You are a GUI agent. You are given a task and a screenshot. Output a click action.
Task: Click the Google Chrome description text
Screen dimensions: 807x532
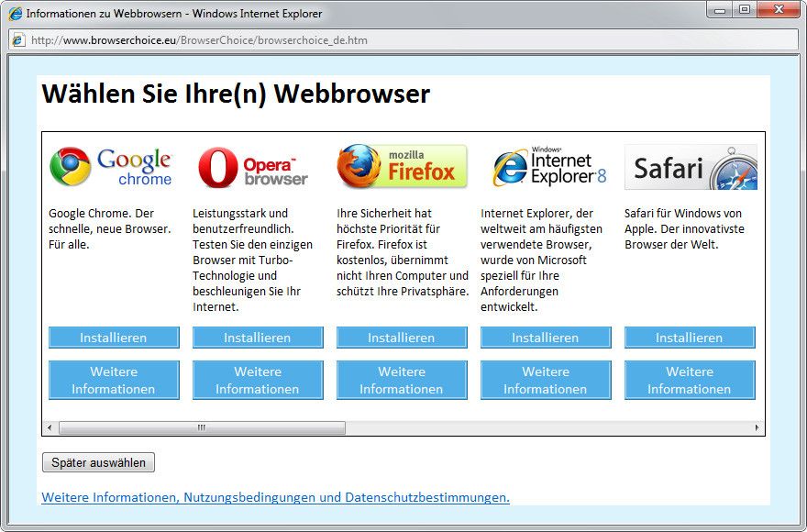coord(110,228)
